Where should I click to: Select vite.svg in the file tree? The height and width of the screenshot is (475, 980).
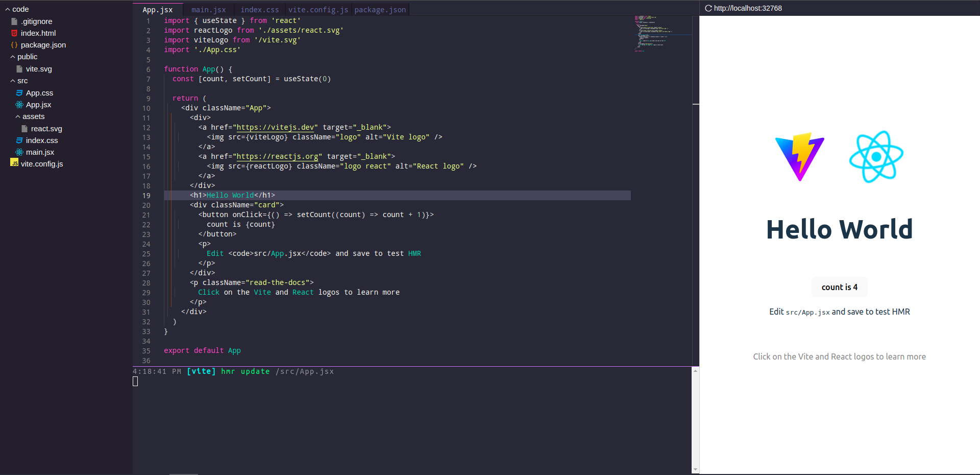coord(39,69)
